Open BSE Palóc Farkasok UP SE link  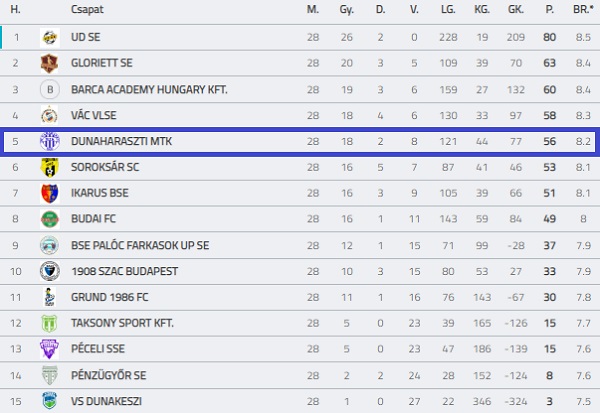140,245
